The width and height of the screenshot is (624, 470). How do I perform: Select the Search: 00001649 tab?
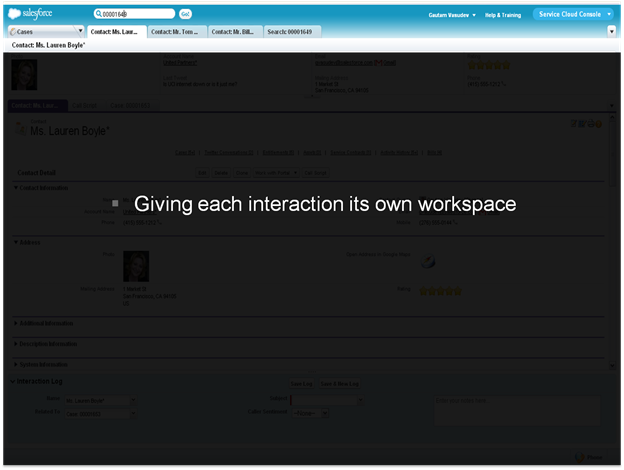coord(294,31)
